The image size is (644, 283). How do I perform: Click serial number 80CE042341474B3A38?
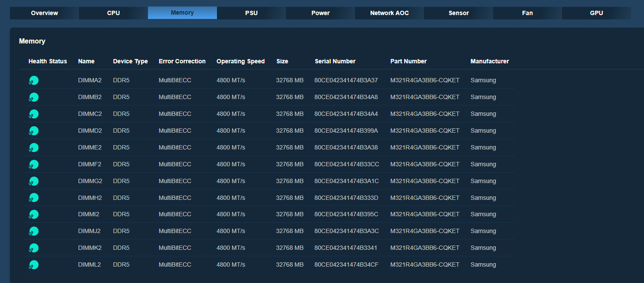(346, 147)
